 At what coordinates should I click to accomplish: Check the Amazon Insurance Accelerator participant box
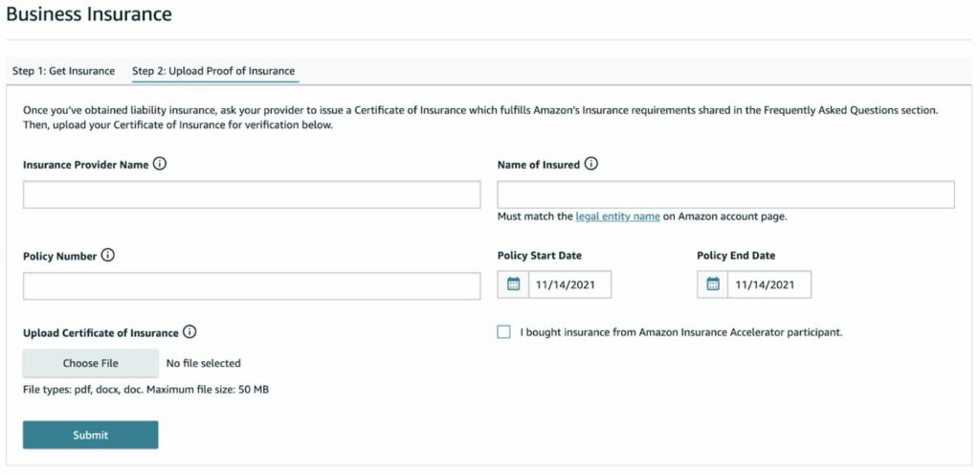(x=503, y=332)
